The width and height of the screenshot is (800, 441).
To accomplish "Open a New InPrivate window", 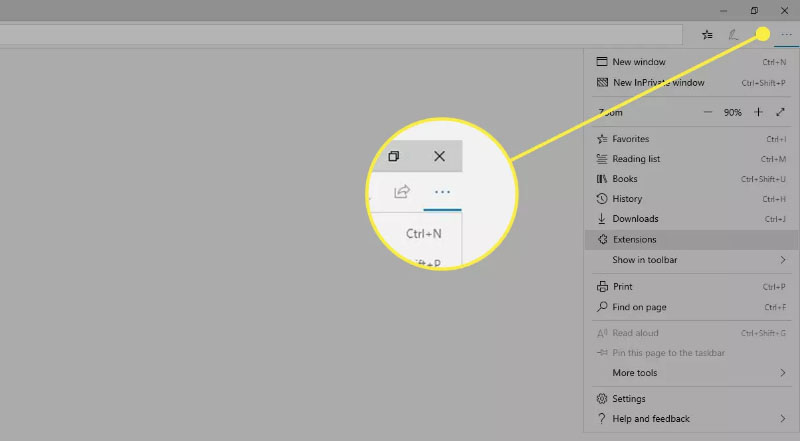I will coord(658,83).
